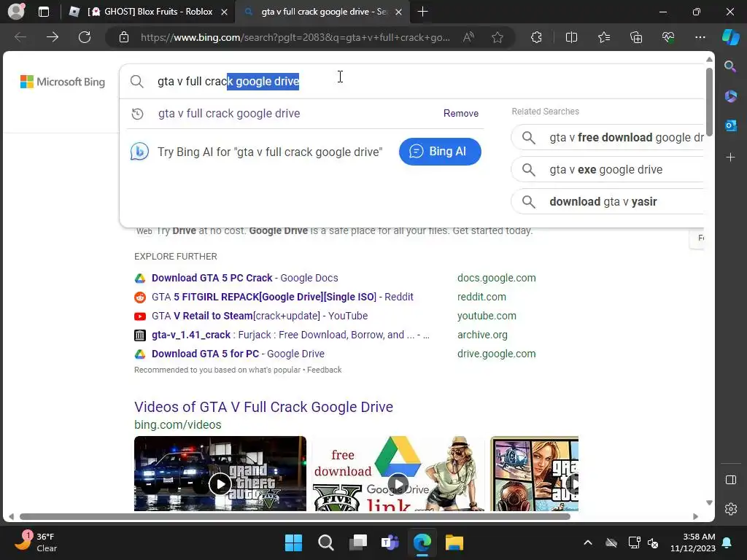Play the GTA cover art video thumbnail

click(x=534, y=474)
